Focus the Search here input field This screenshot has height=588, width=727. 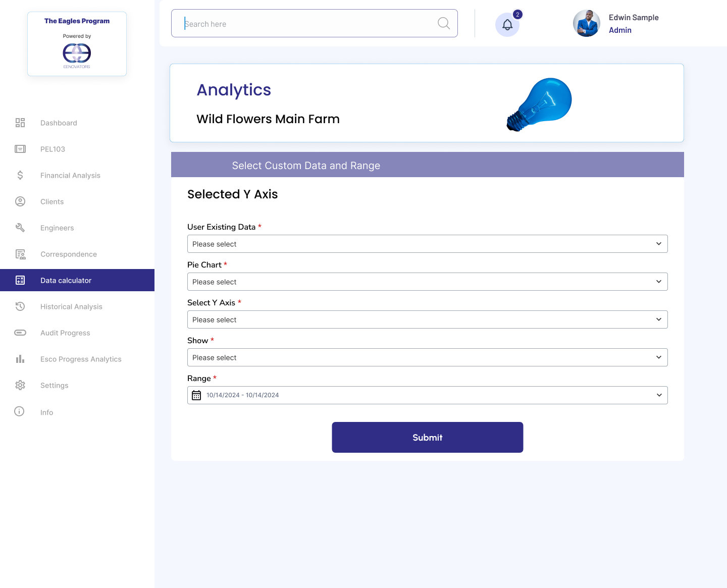tap(314, 23)
